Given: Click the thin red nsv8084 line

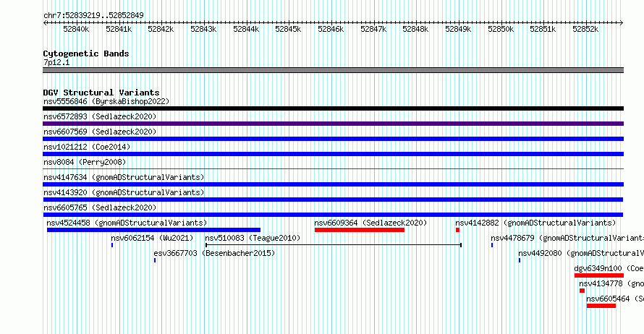Looking at the screenshot, I should coord(333,168).
